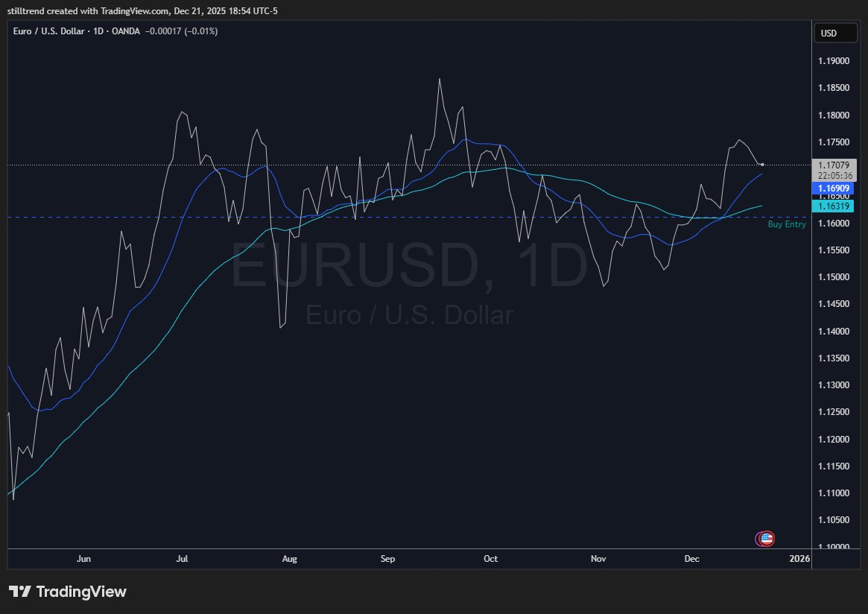The height and width of the screenshot is (614, 868).
Task: Click the 1.17500 price scale label
Action: (834, 142)
